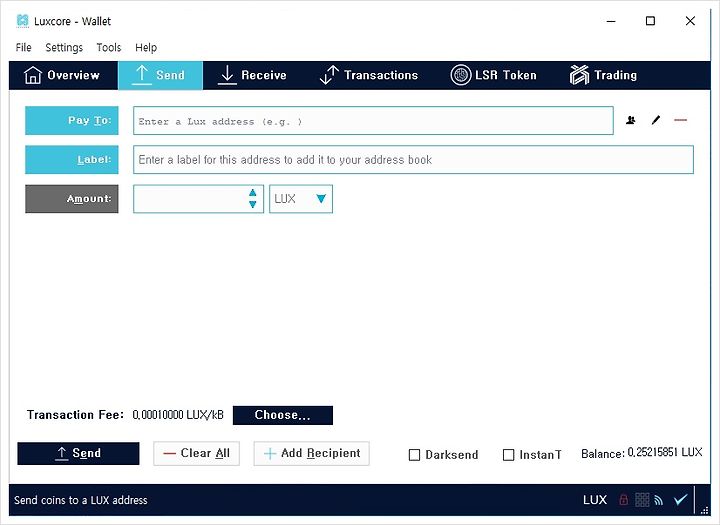Click the paste address pencil icon

[656, 120]
